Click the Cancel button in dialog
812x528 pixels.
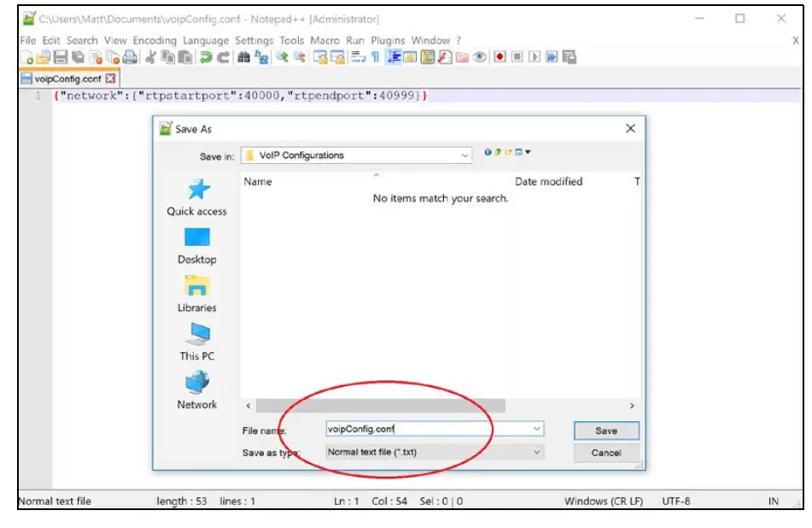click(606, 453)
